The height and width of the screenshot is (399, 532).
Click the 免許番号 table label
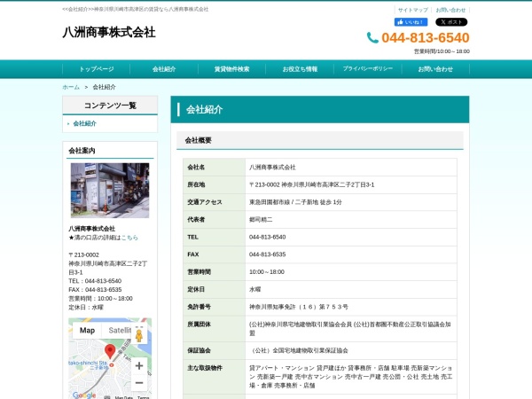[199, 307]
